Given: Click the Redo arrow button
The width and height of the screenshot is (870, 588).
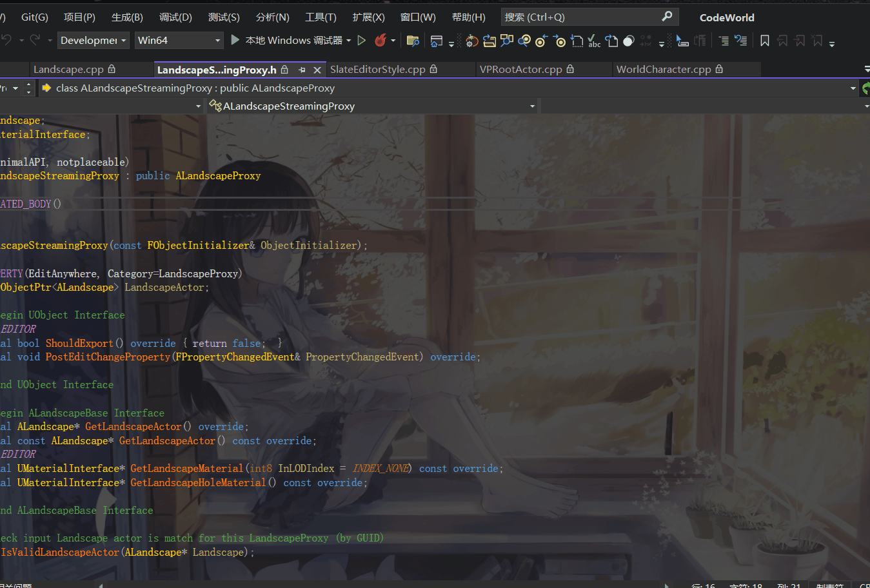Looking at the screenshot, I should (x=35, y=40).
